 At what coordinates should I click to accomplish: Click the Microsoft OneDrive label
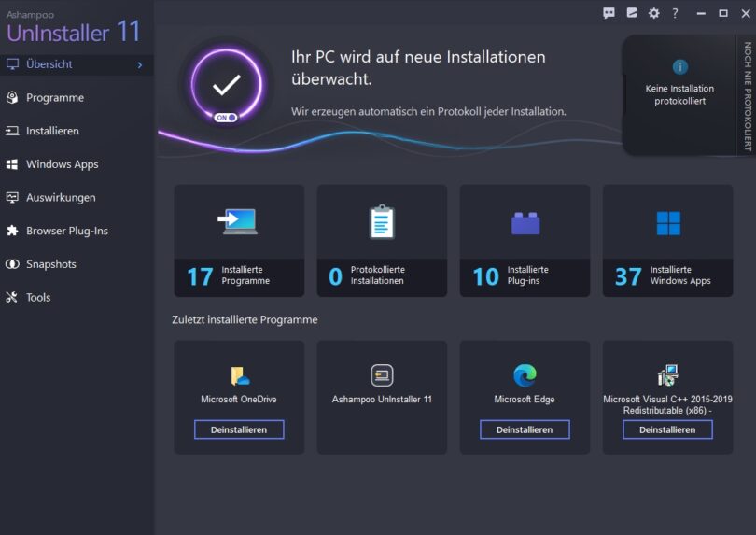239,400
